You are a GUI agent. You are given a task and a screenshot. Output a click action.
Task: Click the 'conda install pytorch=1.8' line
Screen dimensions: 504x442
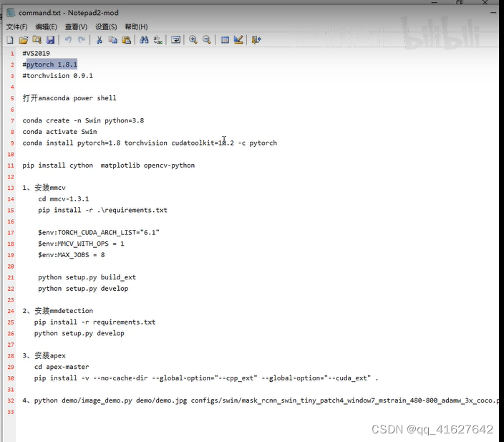click(x=150, y=143)
